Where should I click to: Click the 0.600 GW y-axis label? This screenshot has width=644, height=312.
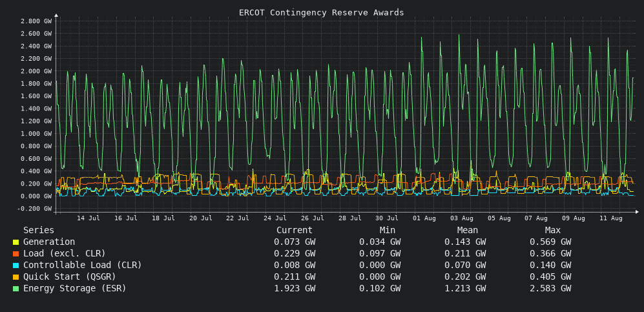(36, 158)
